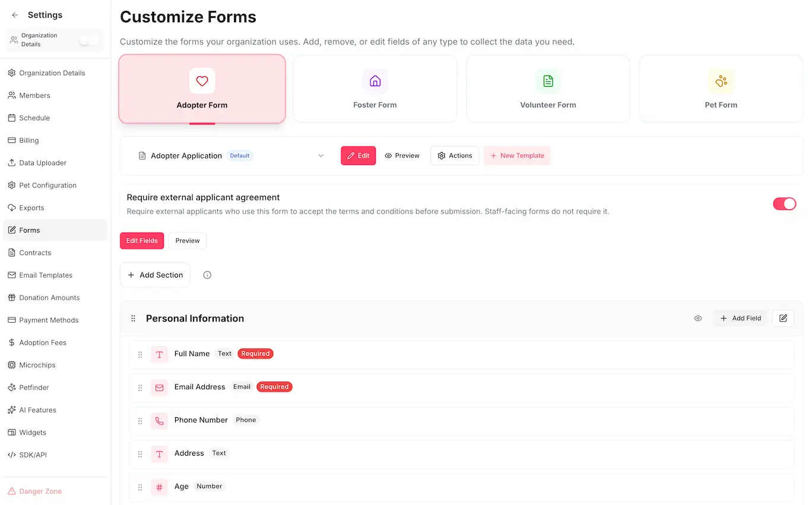Open the Volunteer Form document icon

[x=548, y=81]
